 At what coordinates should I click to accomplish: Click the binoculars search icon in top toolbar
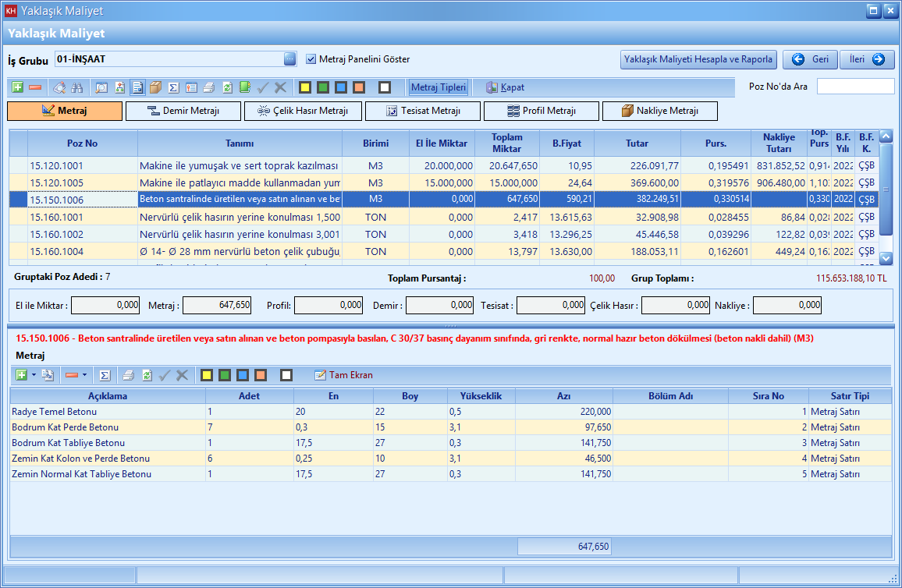click(x=76, y=87)
